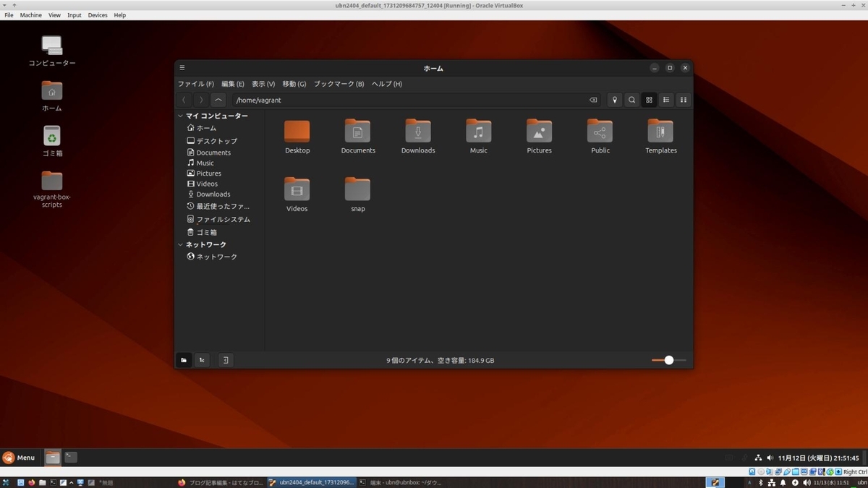Select the Documents folder icon
This screenshot has width=868, height=488.
[x=358, y=132]
